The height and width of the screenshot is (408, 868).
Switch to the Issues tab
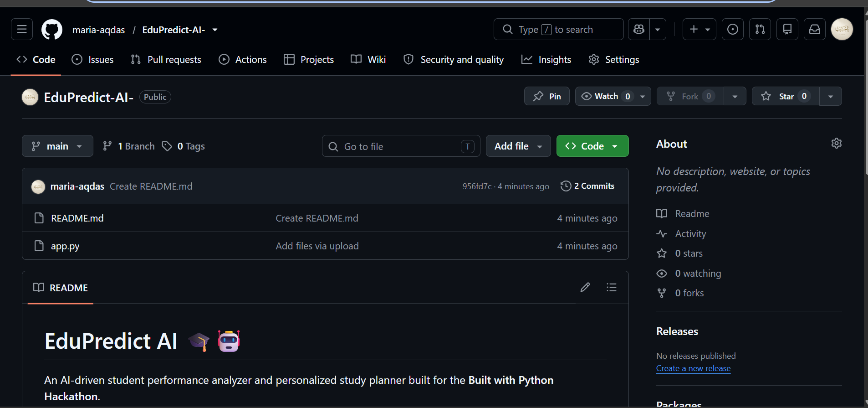[93, 60]
